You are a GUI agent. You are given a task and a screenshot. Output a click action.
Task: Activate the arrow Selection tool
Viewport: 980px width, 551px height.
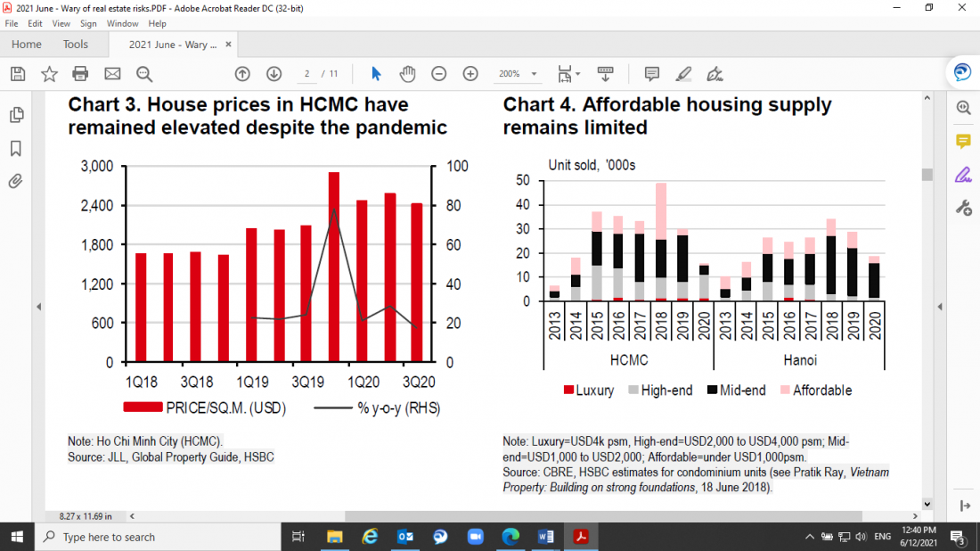pyautogui.click(x=376, y=74)
